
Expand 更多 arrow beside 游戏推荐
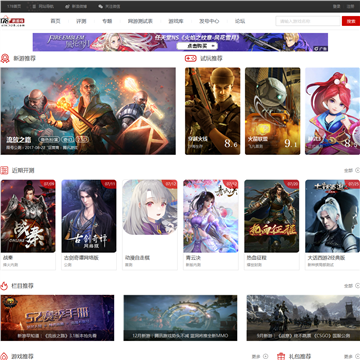click(x=265, y=356)
